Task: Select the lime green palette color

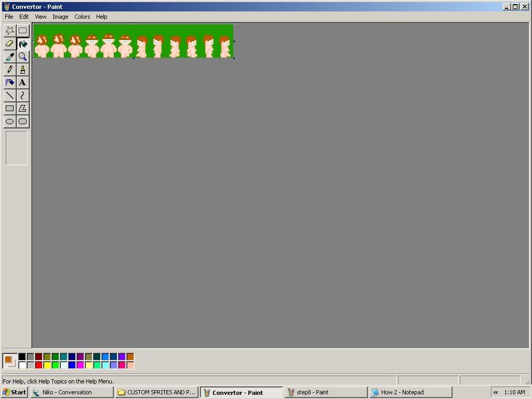Action: coord(55,365)
